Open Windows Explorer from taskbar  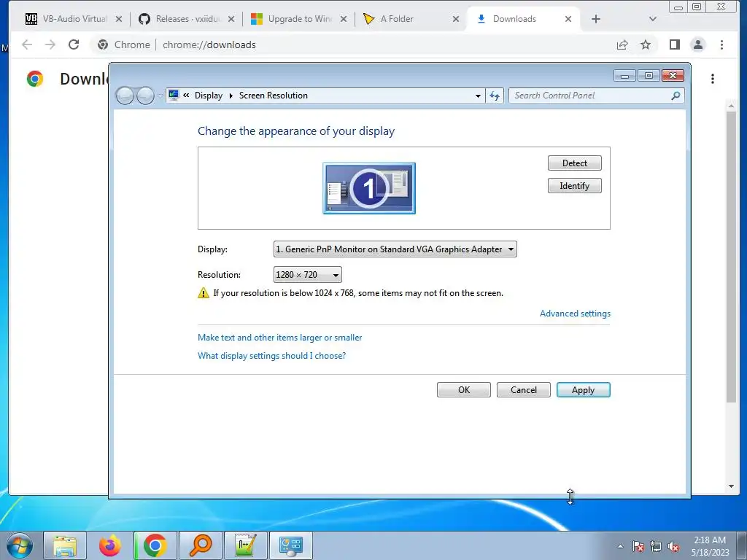[x=65, y=545]
